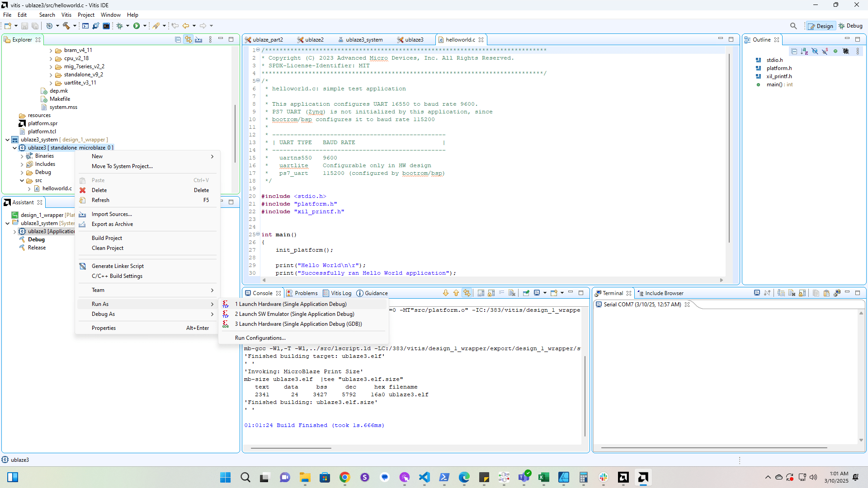
Task: Click the hammer Build icon in toolbar
Action: [66, 26]
